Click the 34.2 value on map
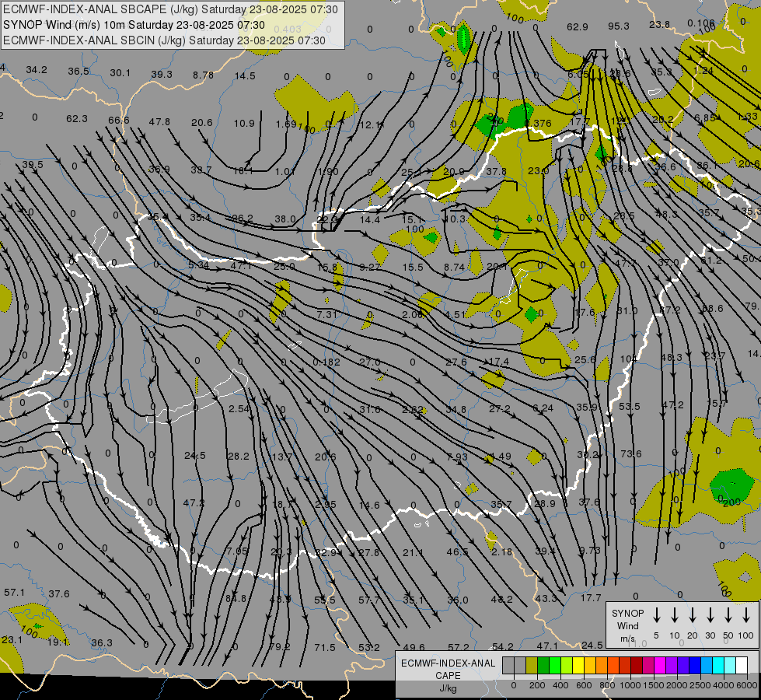The image size is (761, 700). click(37, 70)
